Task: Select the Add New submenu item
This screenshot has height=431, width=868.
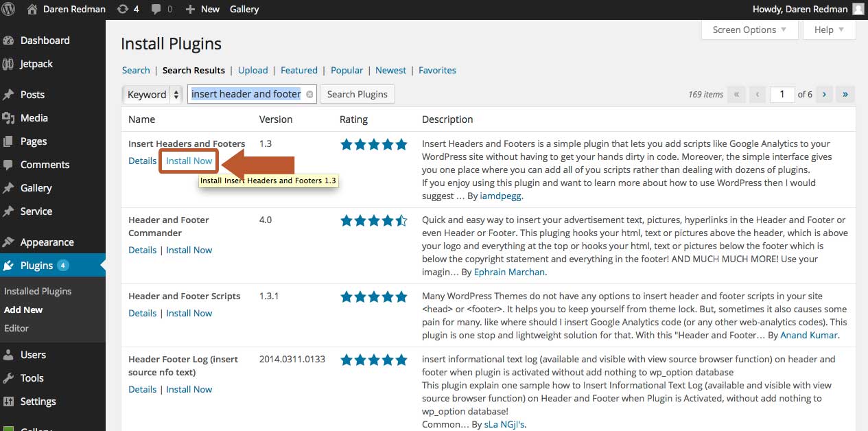Action: pyautogui.click(x=23, y=310)
